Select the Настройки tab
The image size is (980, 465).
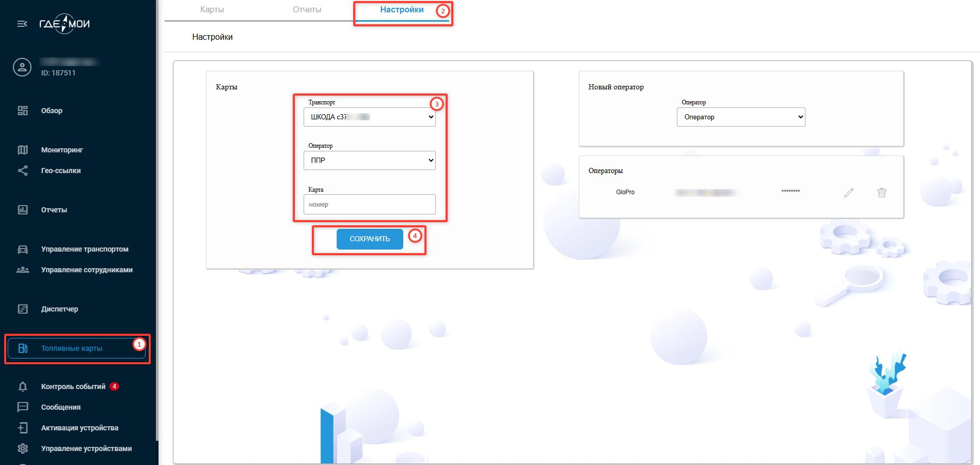click(x=402, y=10)
